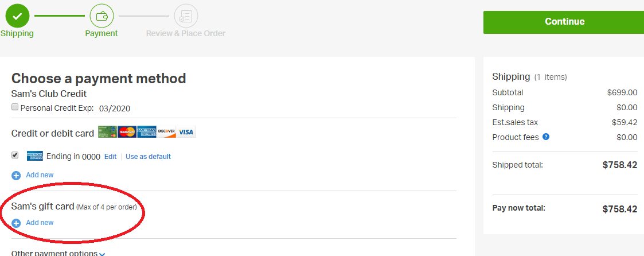The width and height of the screenshot is (644, 256).
Task: Click the Payment step wallet icon
Action: tap(102, 15)
